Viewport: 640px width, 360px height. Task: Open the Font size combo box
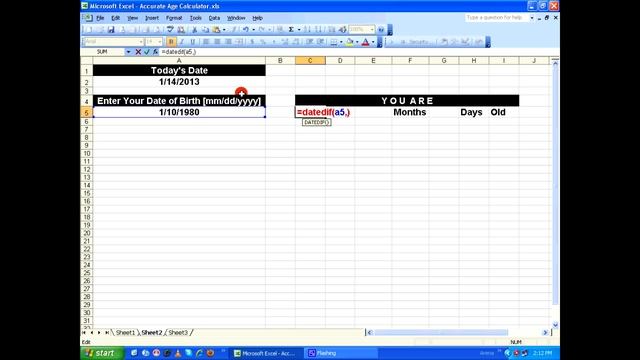click(x=154, y=42)
